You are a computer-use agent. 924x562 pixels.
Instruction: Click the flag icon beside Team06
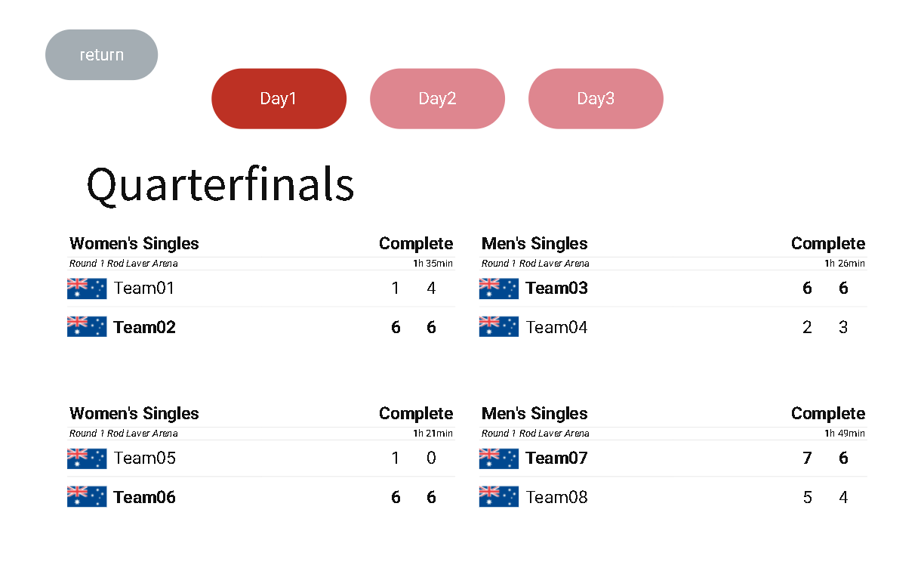(87, 497)
